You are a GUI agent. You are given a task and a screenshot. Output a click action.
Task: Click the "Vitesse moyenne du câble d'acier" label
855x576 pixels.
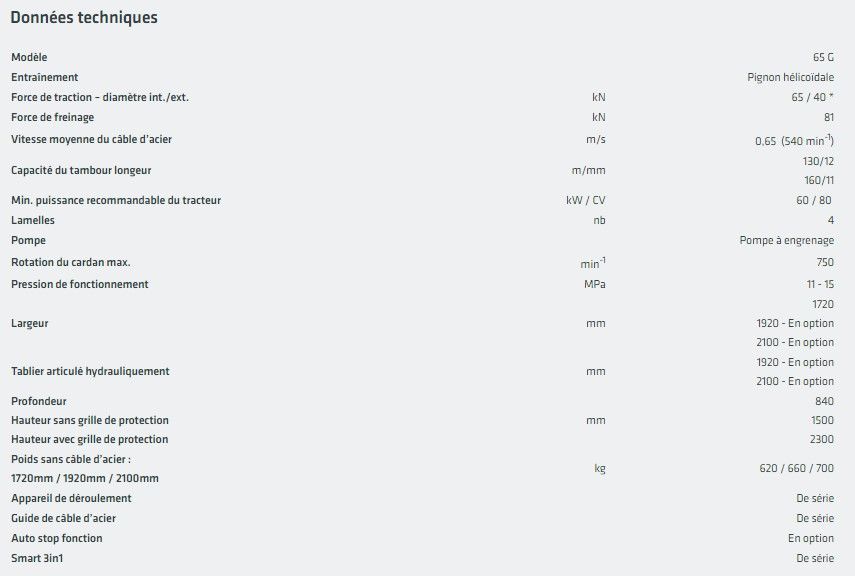tap(98, 139)
